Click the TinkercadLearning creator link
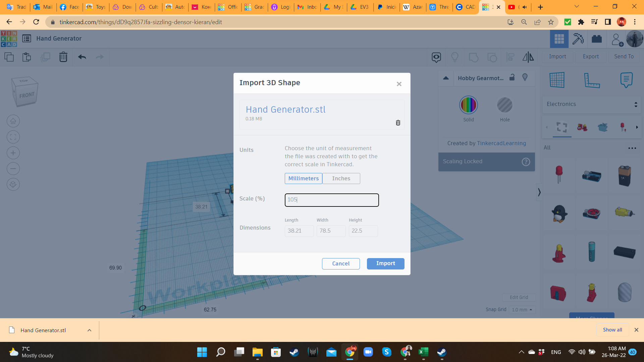The image size is (644, 362). tap(501, 143)
